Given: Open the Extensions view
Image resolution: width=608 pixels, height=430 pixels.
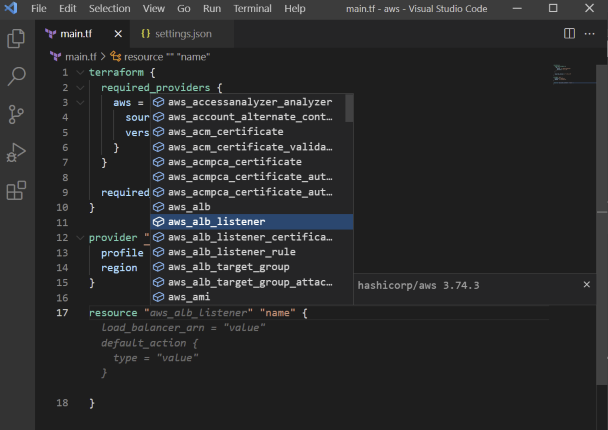Looking at the screenshot, I should [x=16, y=190].
